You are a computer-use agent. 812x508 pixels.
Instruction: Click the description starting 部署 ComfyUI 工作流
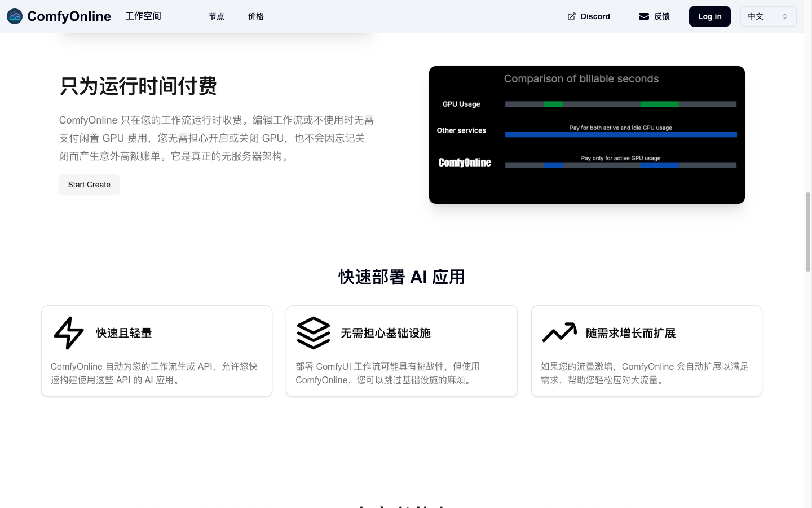tap(388, 373)
